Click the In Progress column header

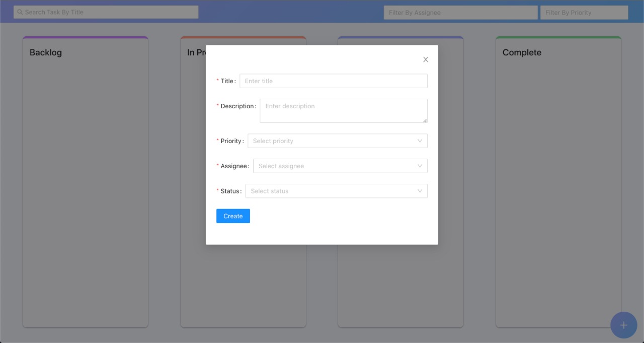click(196, 52)
